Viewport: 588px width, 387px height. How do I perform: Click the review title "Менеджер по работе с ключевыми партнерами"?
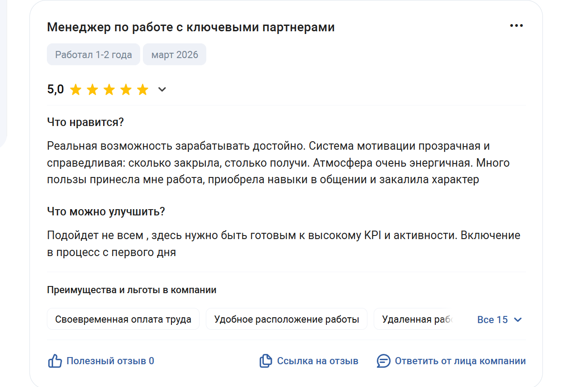(191, 27)
